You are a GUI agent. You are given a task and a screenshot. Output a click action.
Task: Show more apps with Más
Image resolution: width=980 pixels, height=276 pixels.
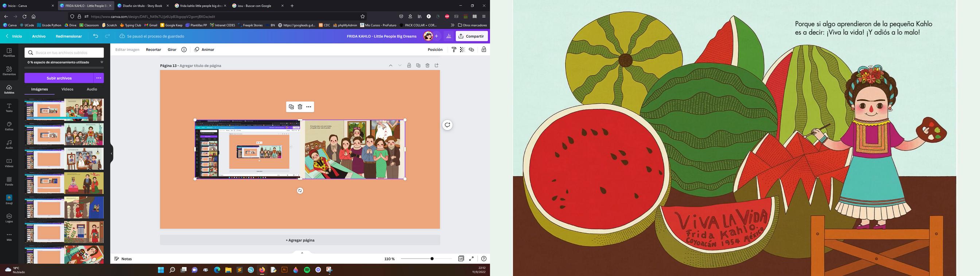tap(9, 237)
